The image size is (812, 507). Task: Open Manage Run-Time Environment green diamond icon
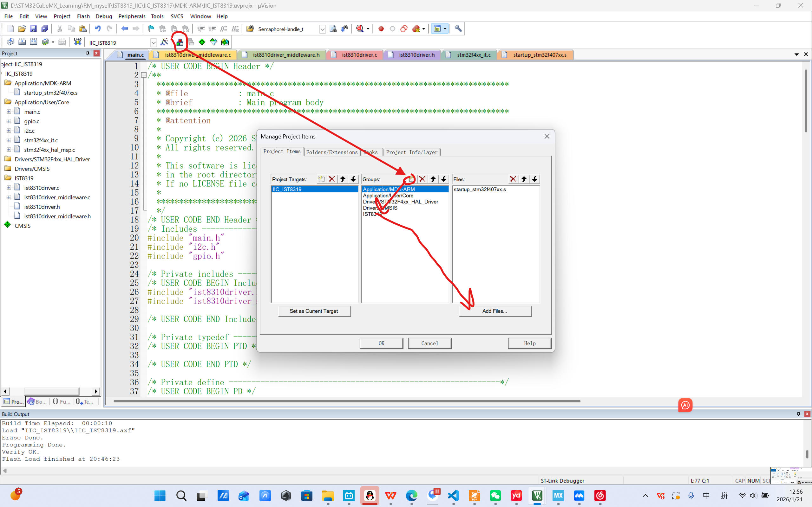pyautogui.click(x=202, y=42)
